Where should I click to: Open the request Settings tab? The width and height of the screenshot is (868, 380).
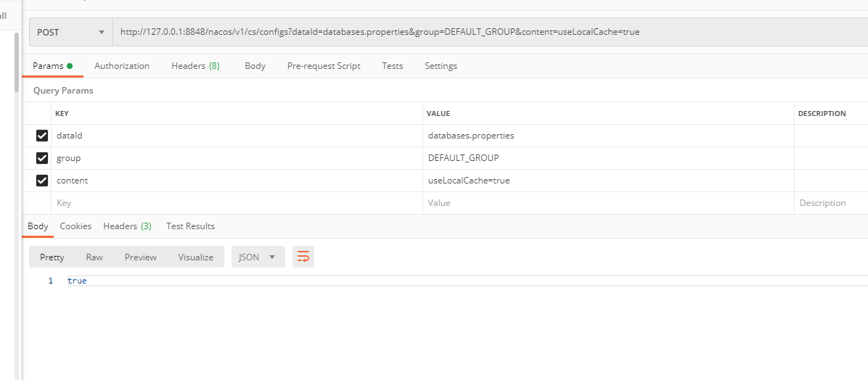coord(441,66)
